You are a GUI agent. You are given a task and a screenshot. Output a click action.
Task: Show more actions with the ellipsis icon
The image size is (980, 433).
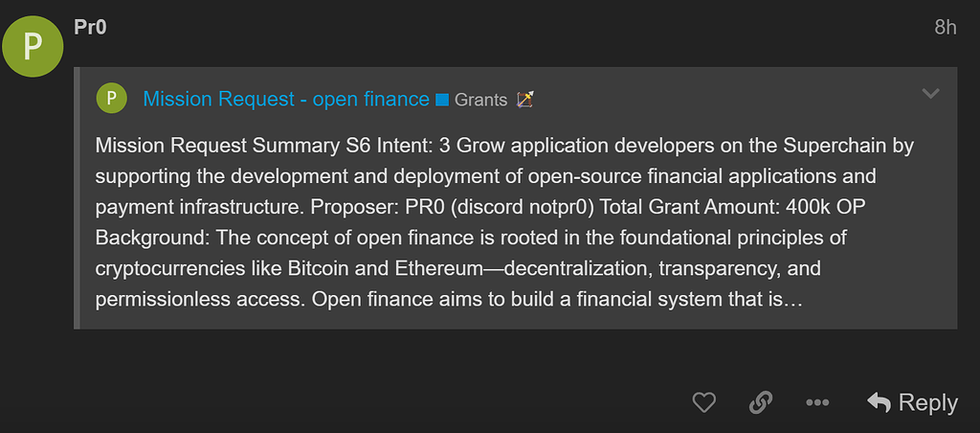[817, 403]
